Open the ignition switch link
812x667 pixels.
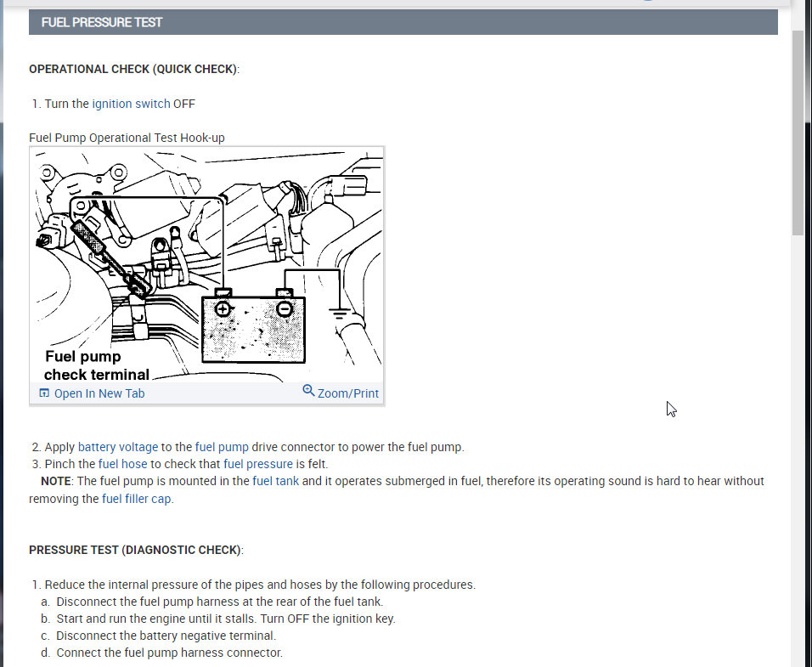[131, 104]
